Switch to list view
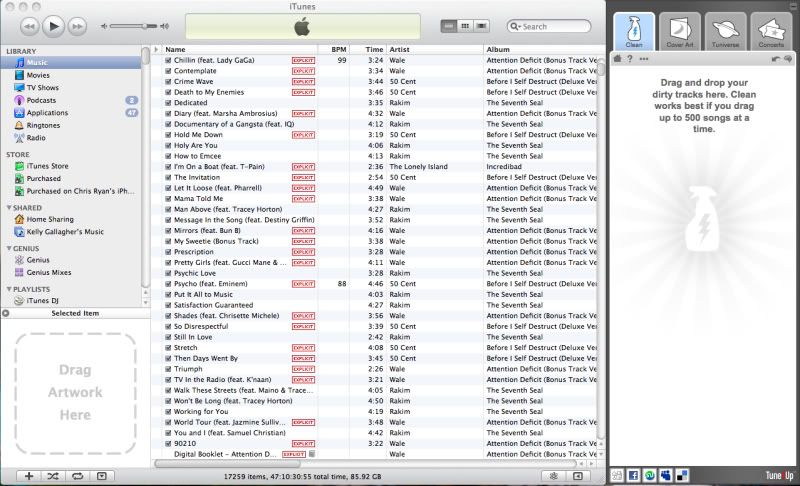The image size is (800, 486). 448,26
